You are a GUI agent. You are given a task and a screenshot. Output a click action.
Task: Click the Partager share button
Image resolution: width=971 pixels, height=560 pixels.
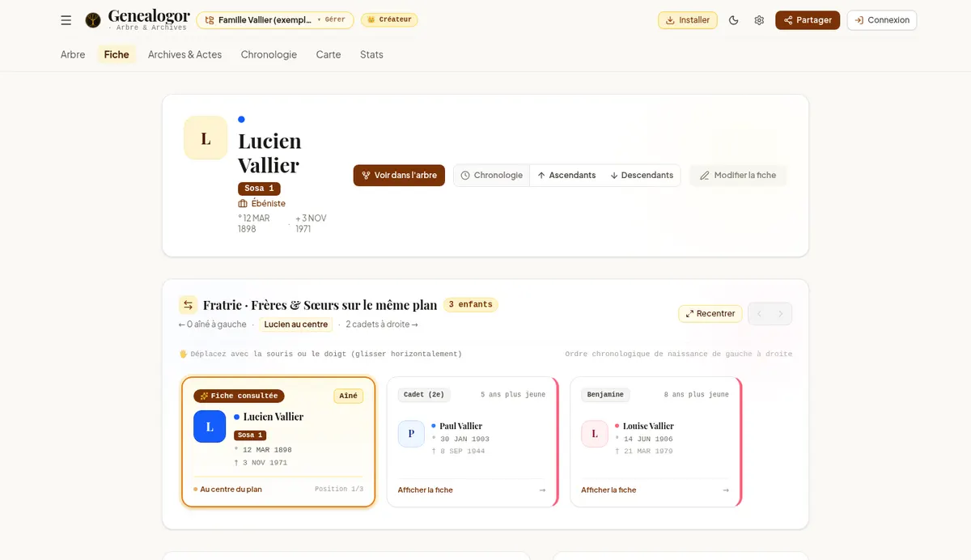tap(808, 20)
